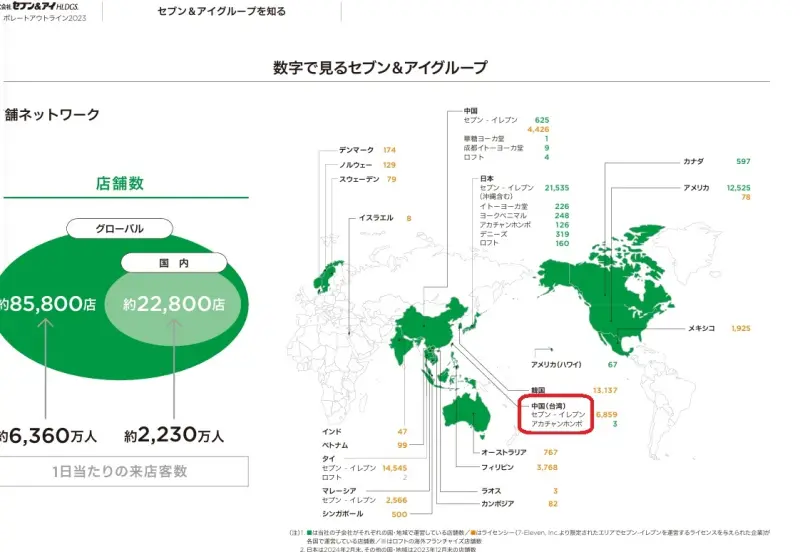Click the タイ セブン-イレブン 14,545 row

pyautogui.click(x=364, y=468)
